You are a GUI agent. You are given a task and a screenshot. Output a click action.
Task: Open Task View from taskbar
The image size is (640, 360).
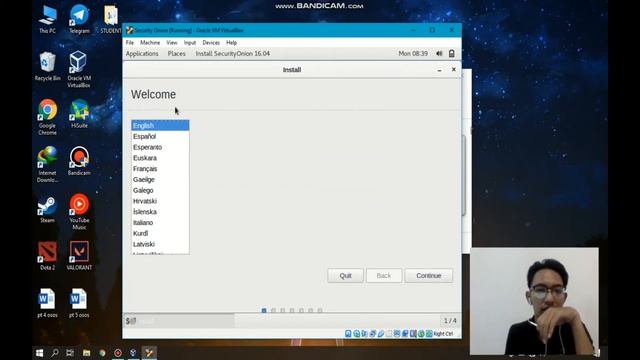(70, 353)
